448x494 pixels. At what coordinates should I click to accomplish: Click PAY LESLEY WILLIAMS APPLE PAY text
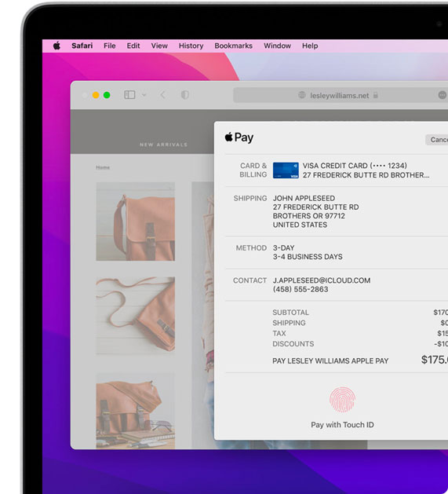[330, 360]
